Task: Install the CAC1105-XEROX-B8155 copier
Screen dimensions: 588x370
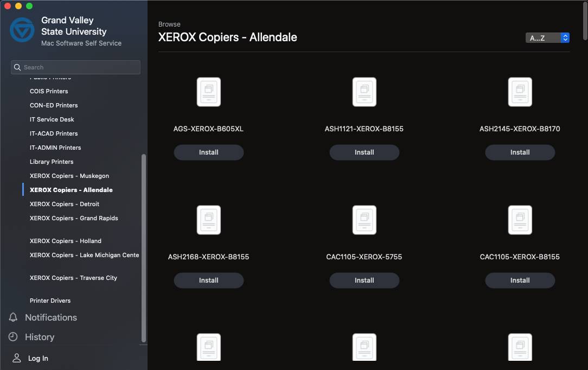Action: (x=520, y=280)
